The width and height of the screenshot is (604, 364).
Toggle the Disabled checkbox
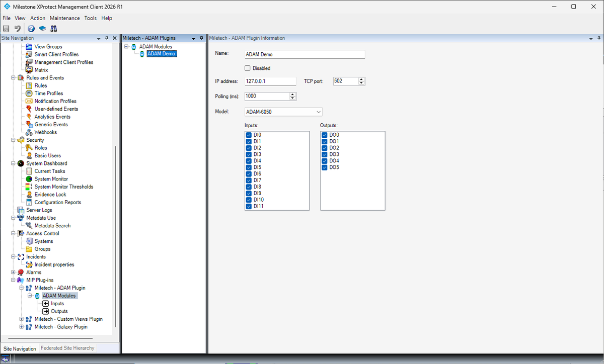pyautogui.click(x=248, y=68)
